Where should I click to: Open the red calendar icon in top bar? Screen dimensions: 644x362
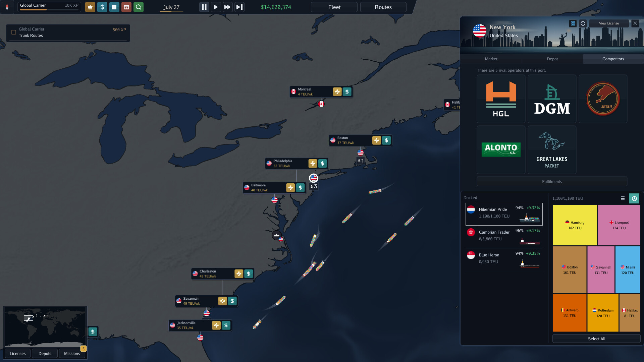point(126,7)
